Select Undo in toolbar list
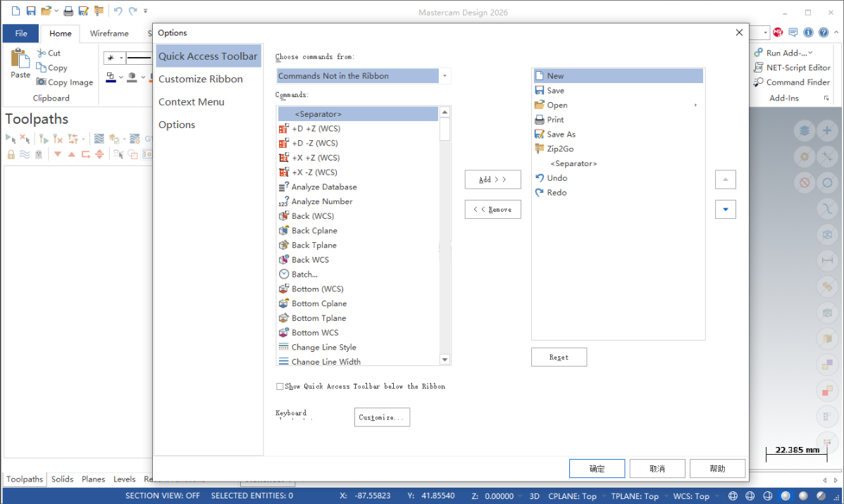Image resolution: width=844 pixels, height=504 pixels. 618,177
